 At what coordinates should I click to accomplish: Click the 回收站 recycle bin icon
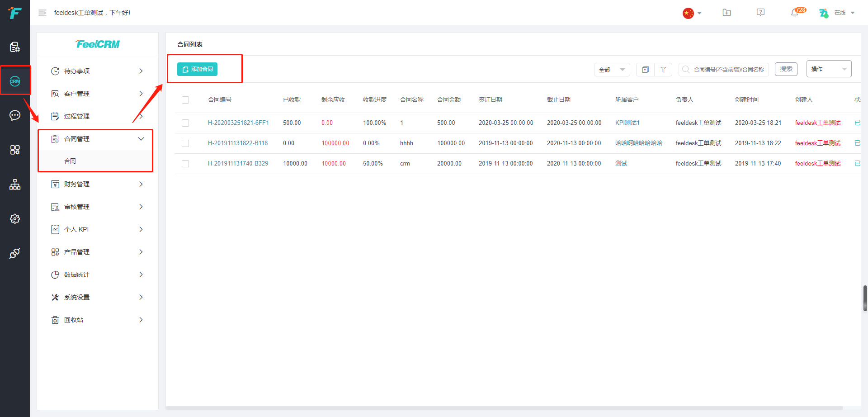click(55, 320)
